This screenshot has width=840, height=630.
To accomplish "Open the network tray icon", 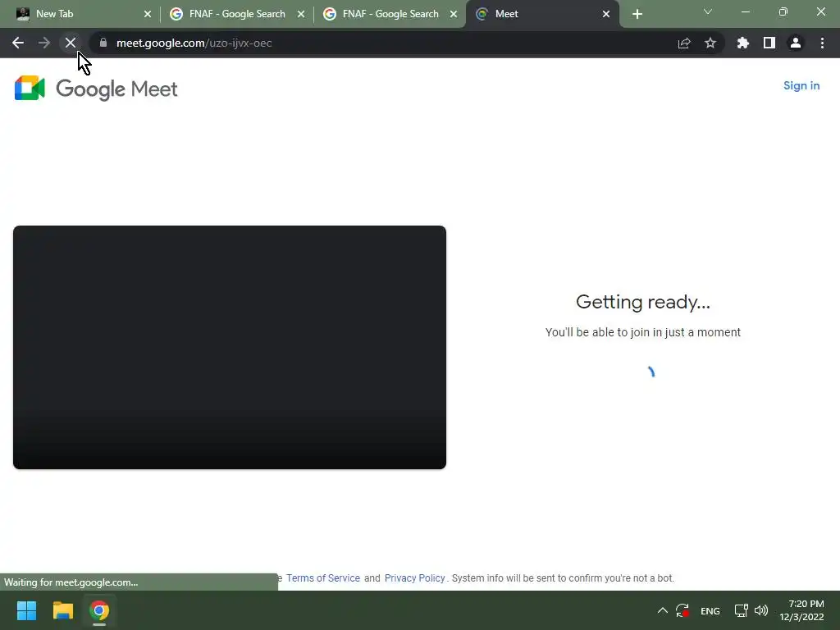I will (x=741, y=610).
